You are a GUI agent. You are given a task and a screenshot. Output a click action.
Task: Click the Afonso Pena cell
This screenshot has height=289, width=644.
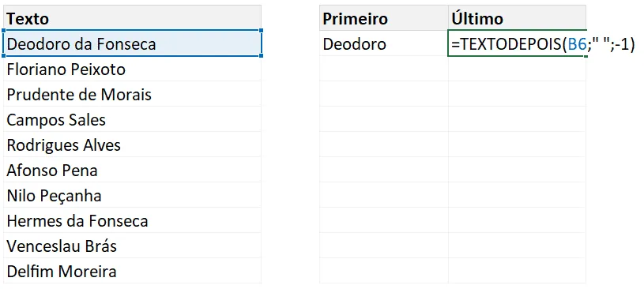132,170
